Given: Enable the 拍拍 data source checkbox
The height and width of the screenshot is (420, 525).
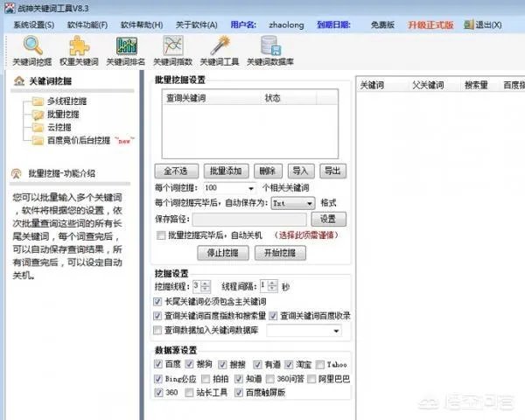Looking at the screenshot, I should tap(206, 379).
